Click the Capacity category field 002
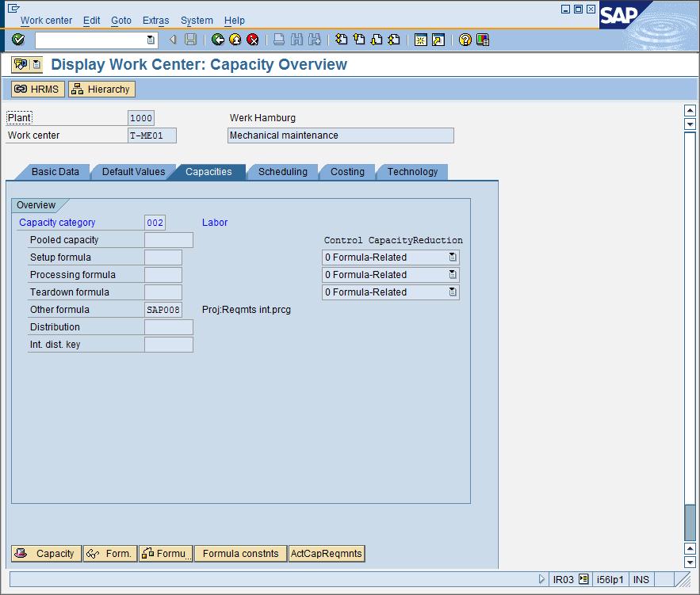Image resolution: width=700 pixels, height=595 pixels. click(x=155, y=223)
